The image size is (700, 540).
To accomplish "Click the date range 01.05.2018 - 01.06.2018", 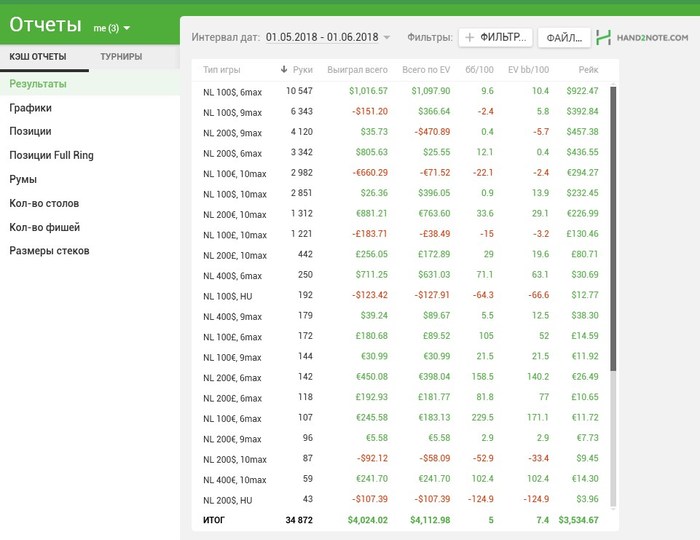I will coord(322,37).
